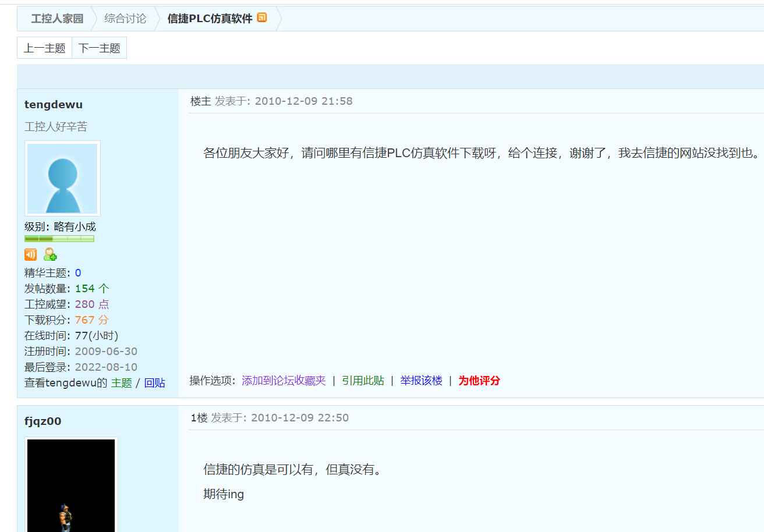Open fjqz00's avatar picture
The image size is (764, 532).
coord(71,484)
